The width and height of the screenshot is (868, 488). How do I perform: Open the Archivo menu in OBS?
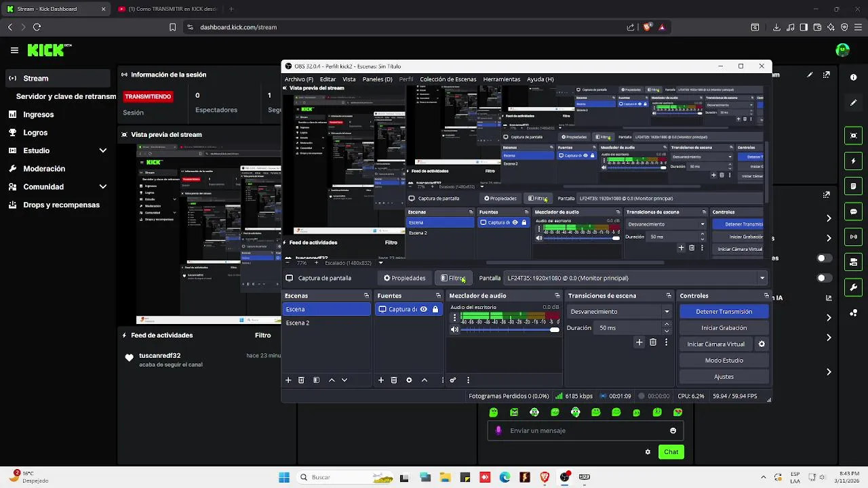tap(298, 79)
